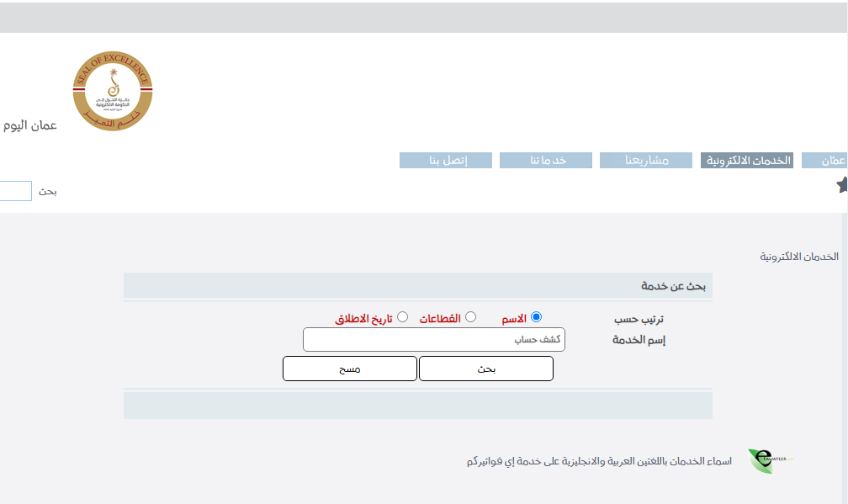848x504 pixels.
Task: Open the إتصل بنا contact tab
Action: tap(445, 160)
